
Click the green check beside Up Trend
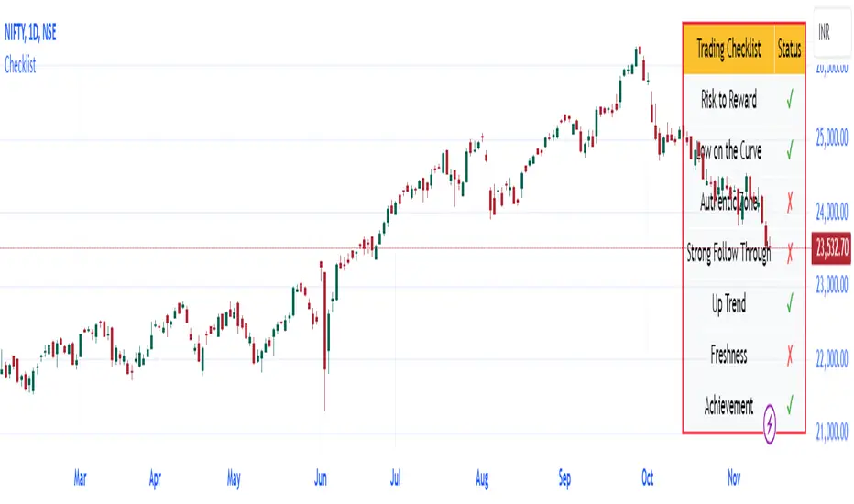pos(789,304)
